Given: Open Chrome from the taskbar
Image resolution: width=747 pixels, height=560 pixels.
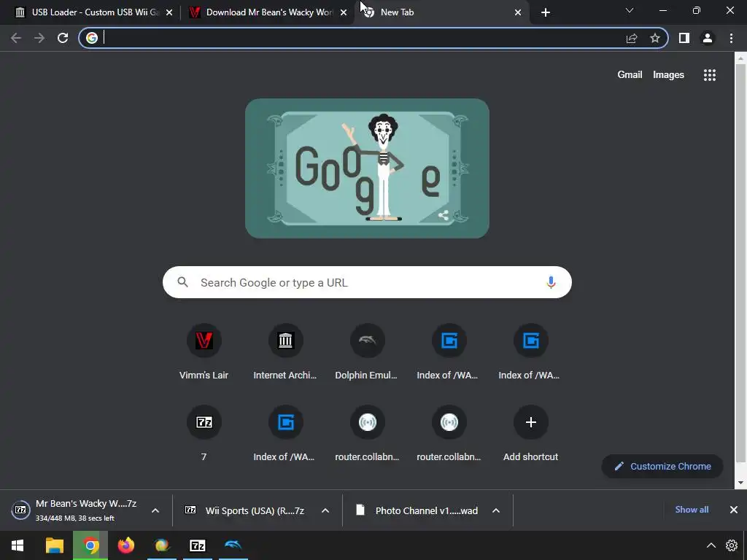Looking at the screenshot, I should [x=90, y=545].
